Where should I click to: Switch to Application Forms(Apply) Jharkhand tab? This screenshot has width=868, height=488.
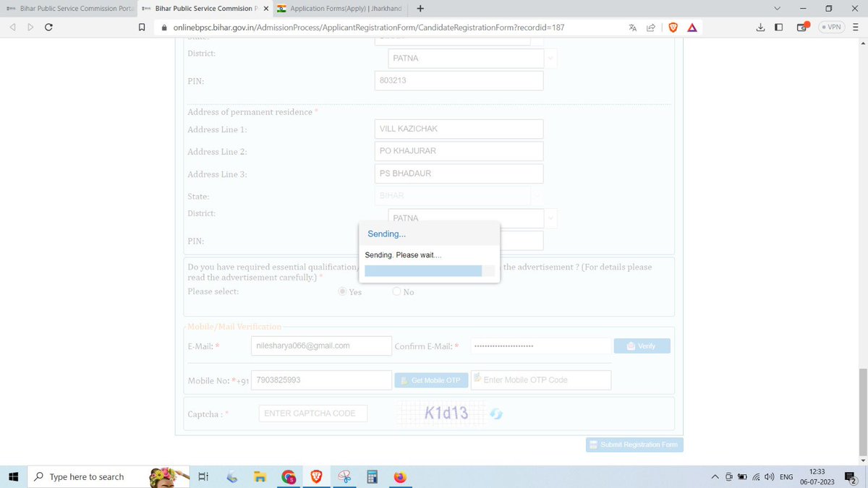[340, 9]
